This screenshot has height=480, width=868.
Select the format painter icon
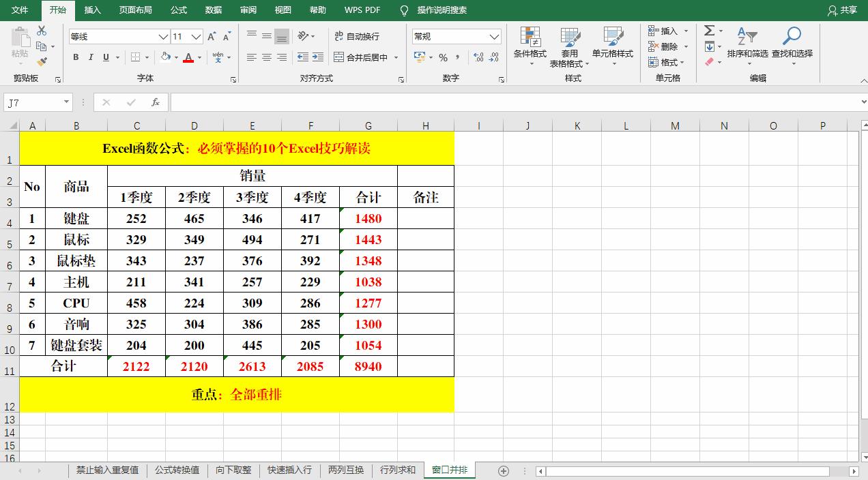(41, 63)
